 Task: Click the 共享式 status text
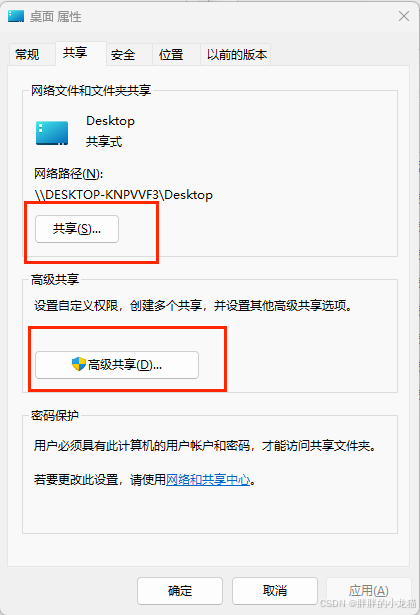point(104,142)
